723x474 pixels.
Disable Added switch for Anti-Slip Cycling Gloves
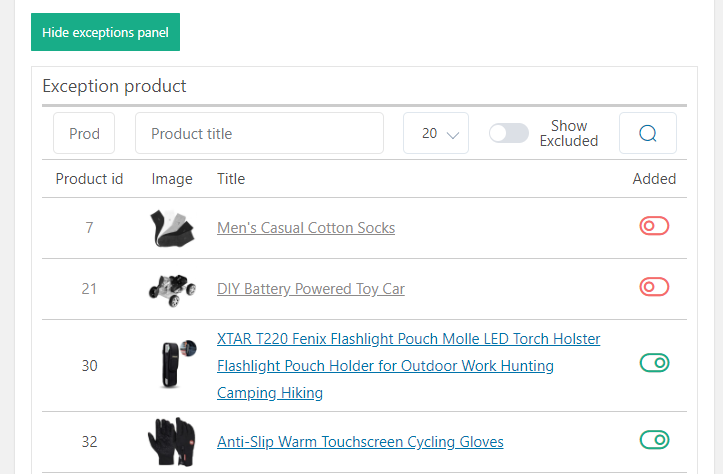point(654,440)
